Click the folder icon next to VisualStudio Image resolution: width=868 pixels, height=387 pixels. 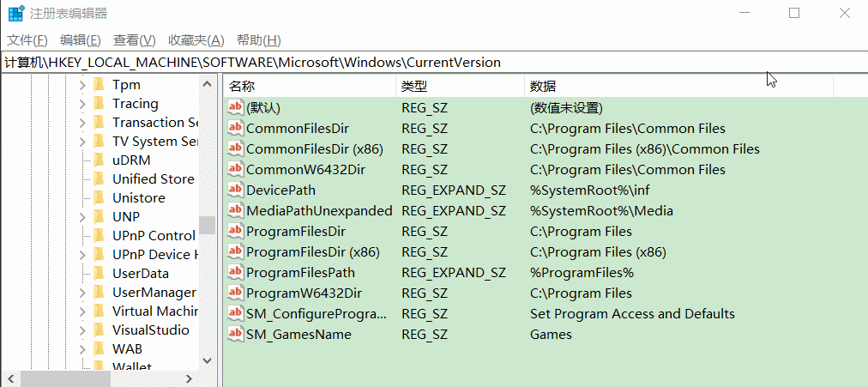click(99, 330)
